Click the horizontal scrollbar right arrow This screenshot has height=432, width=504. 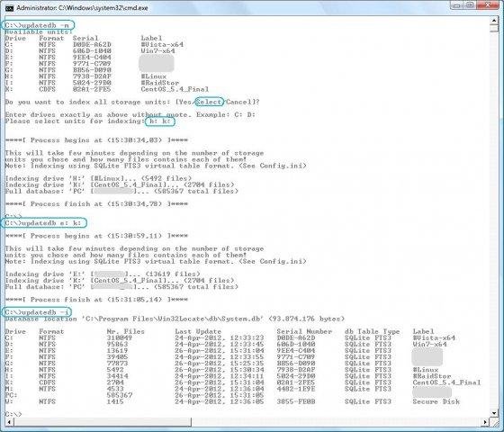[485, 422]
